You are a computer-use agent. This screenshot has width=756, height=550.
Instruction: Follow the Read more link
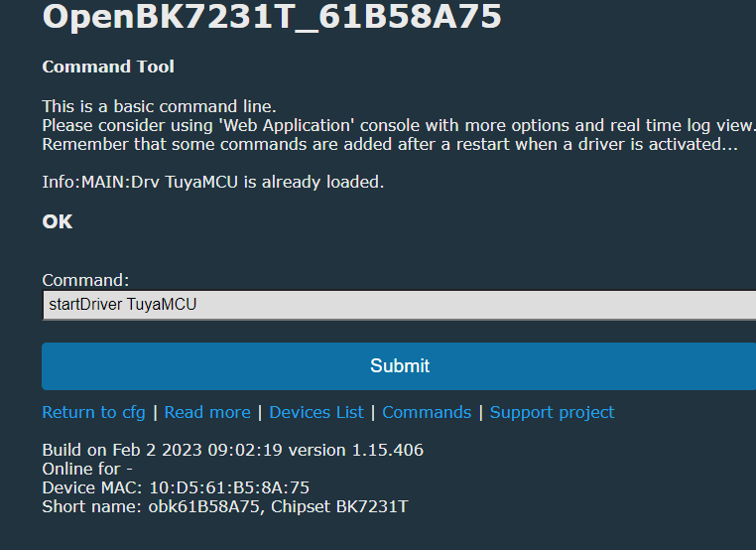(207, 413)
